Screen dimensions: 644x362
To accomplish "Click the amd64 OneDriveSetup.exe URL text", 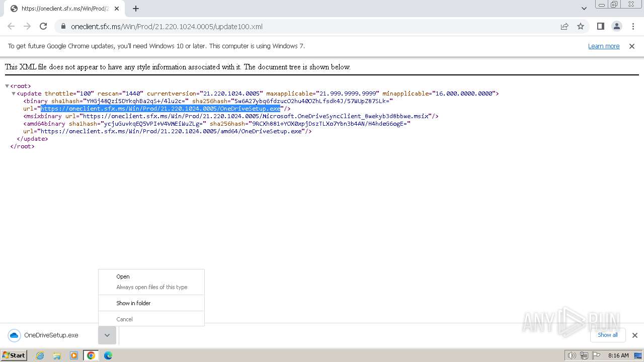I will click(171, 131).
